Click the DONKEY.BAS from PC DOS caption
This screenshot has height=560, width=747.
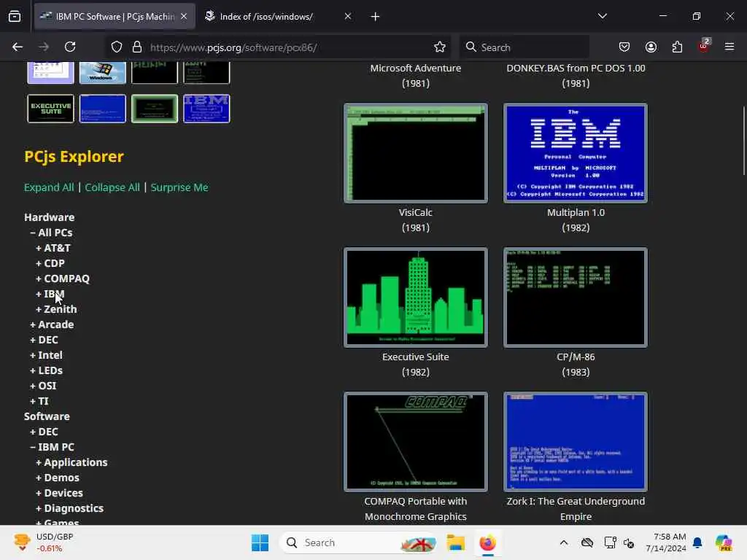pos(576,68)
